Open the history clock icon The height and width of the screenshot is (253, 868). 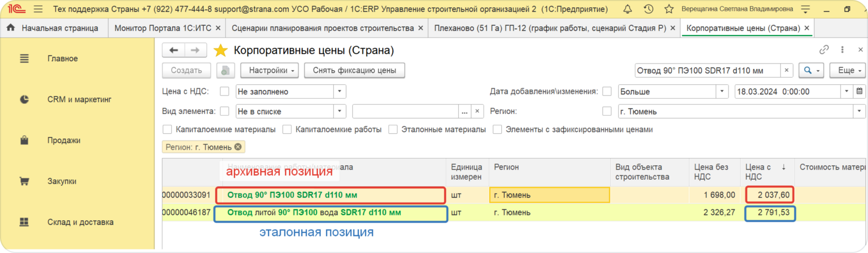point(648,9)
